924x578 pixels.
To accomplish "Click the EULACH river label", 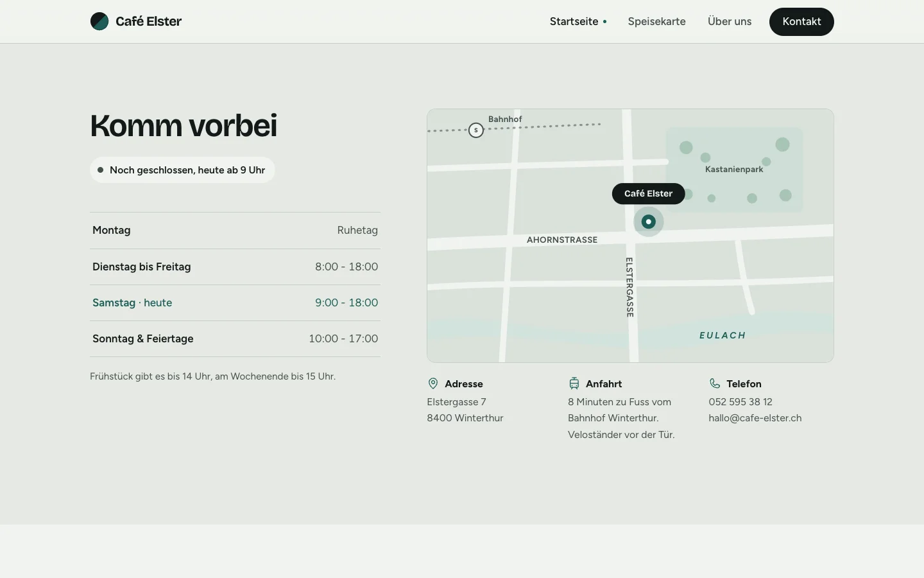I will 723,335.
